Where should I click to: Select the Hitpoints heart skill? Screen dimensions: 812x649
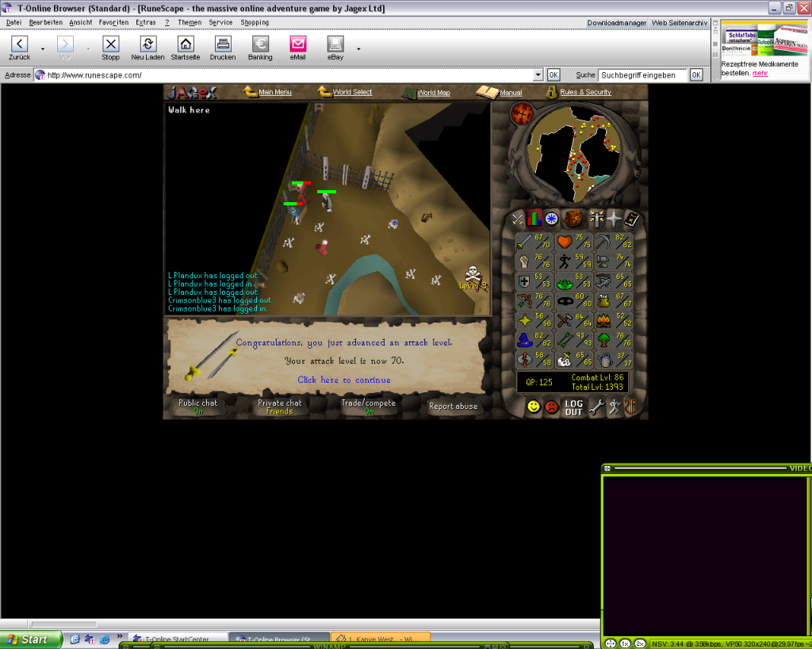pos(565,242)
